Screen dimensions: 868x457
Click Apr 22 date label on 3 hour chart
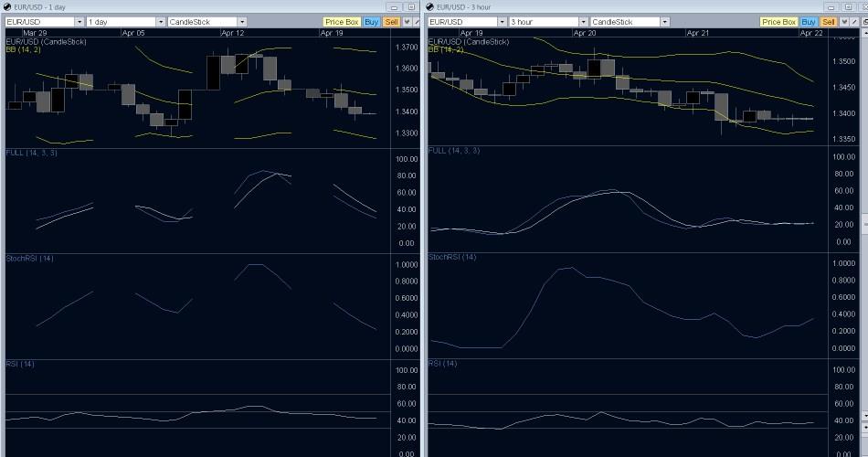click(811, 33)
